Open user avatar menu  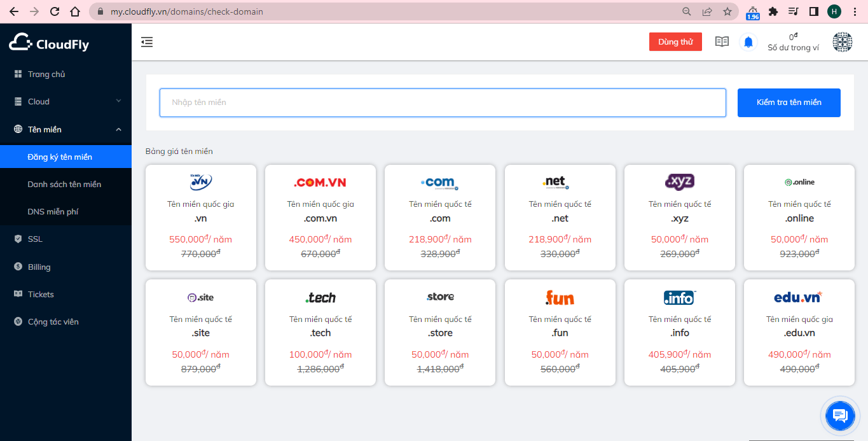pyautogui.click(x=843, y=42)
